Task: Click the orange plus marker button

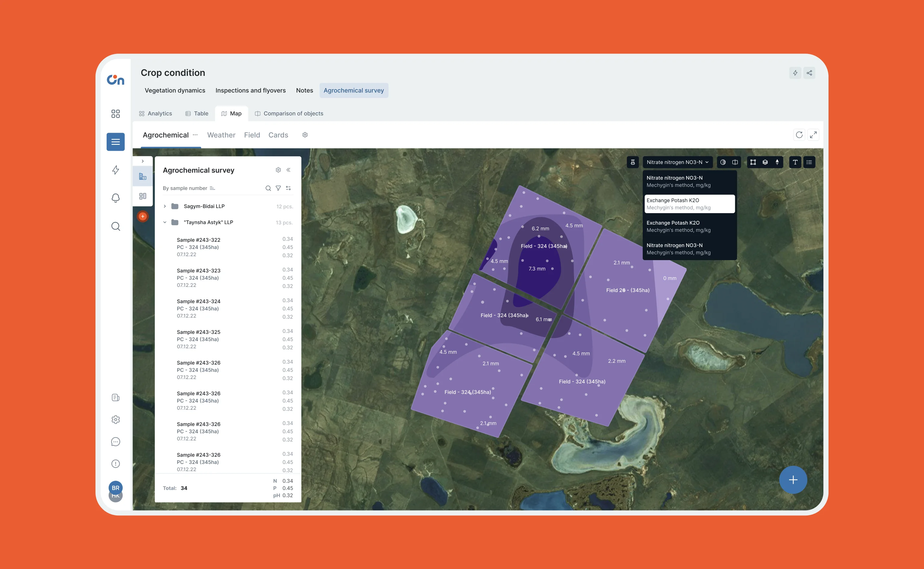Action: click(143, 216)
